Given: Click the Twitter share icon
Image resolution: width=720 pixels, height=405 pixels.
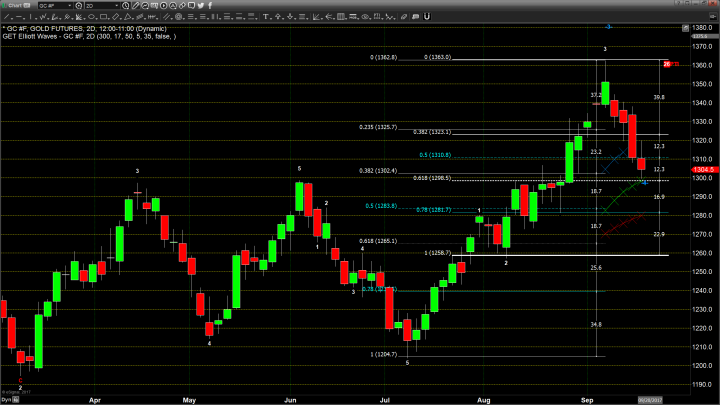Looking at the screenshot, I should pyautogui.click(x=201, y=6).
